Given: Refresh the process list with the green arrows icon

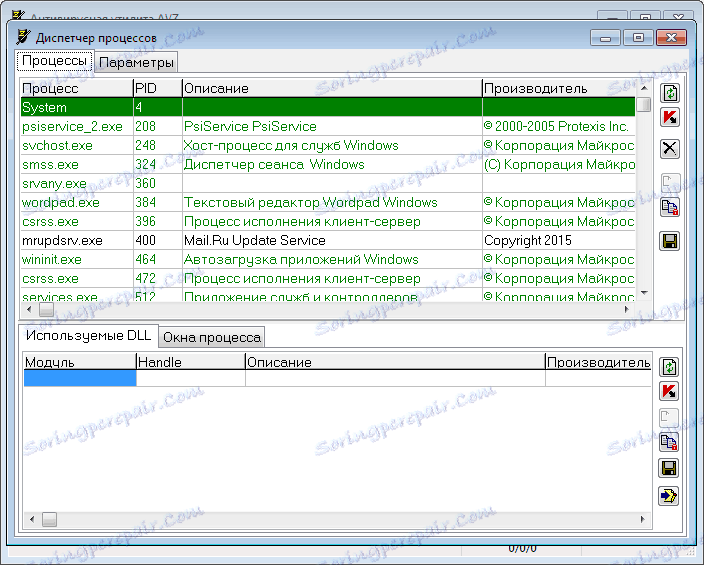Looking at the screenshot, I should 669,93.
